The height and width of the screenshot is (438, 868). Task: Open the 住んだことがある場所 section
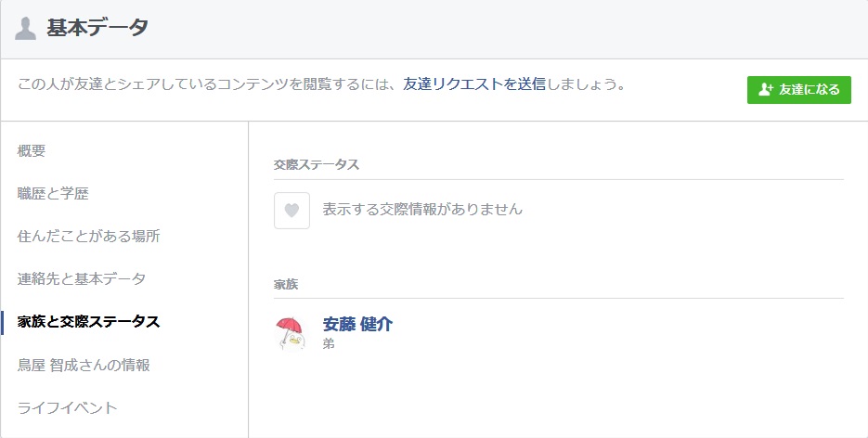coord(88,236)
